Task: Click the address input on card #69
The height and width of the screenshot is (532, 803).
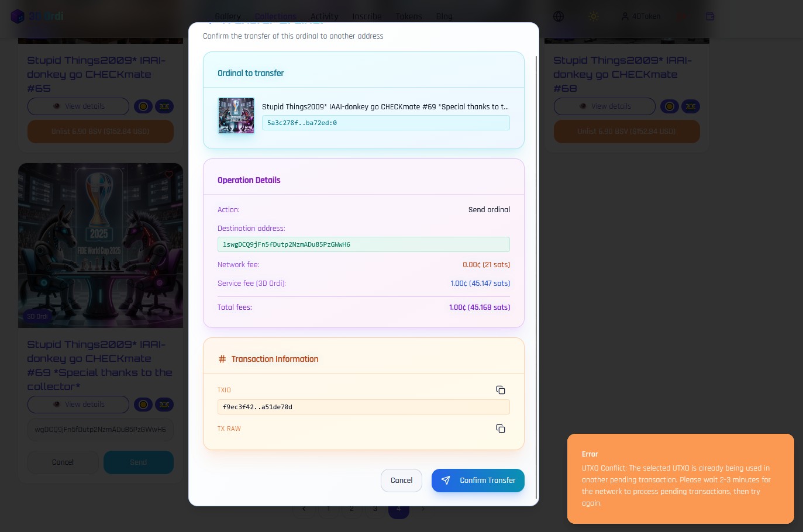Action: 101,430
